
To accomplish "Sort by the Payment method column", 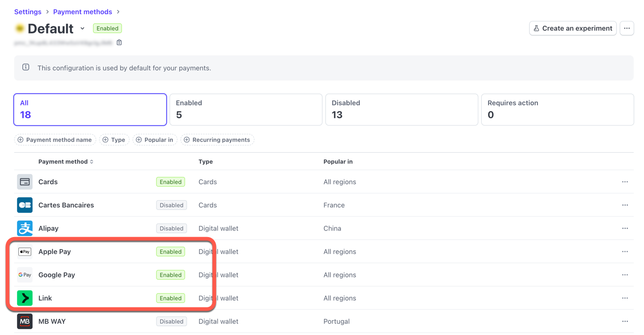I will (66, 161).
